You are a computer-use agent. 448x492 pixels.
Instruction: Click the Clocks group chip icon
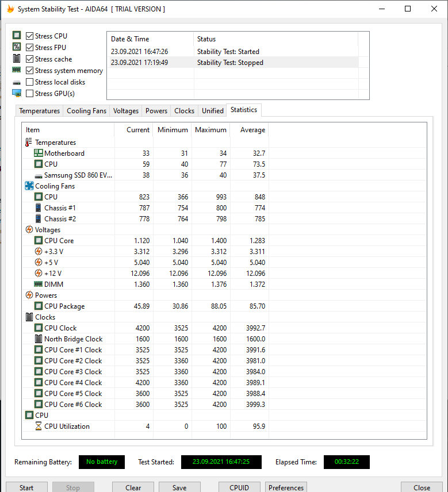coord(29,317)
